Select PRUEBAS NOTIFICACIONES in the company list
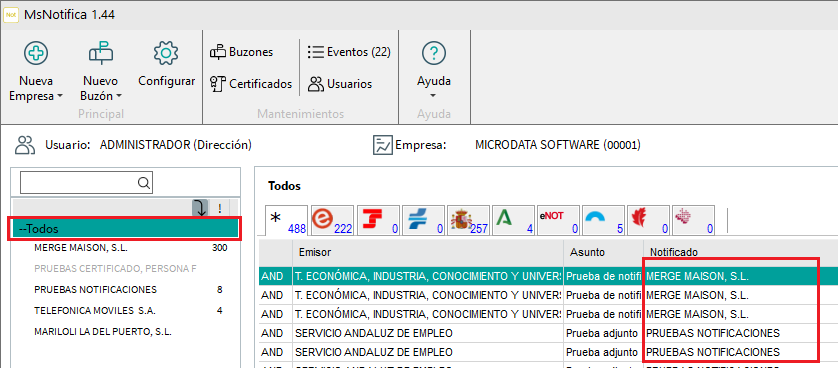Screen dimensions: 838x368 click(95, 289)
